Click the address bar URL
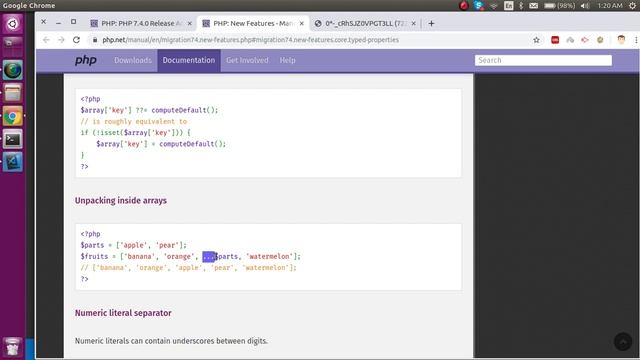 [250, 40]
